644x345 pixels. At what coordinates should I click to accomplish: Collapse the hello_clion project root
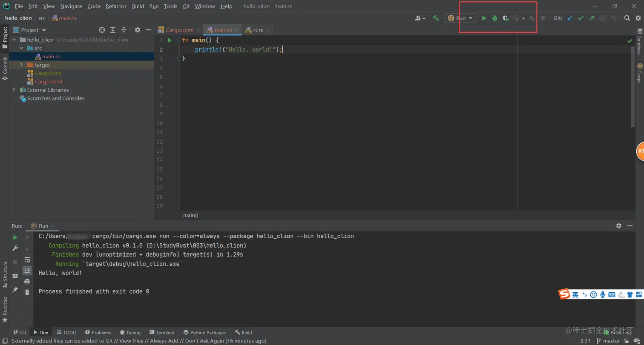pos(14,40)
